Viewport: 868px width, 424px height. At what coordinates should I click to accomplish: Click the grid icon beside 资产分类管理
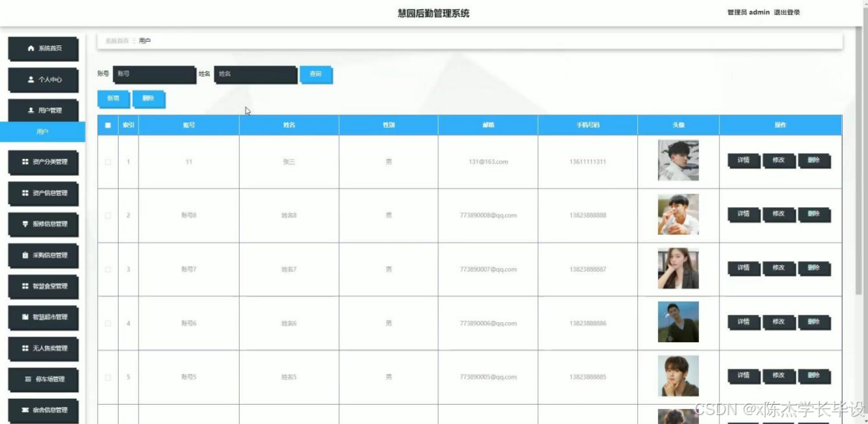pos(25,163)
